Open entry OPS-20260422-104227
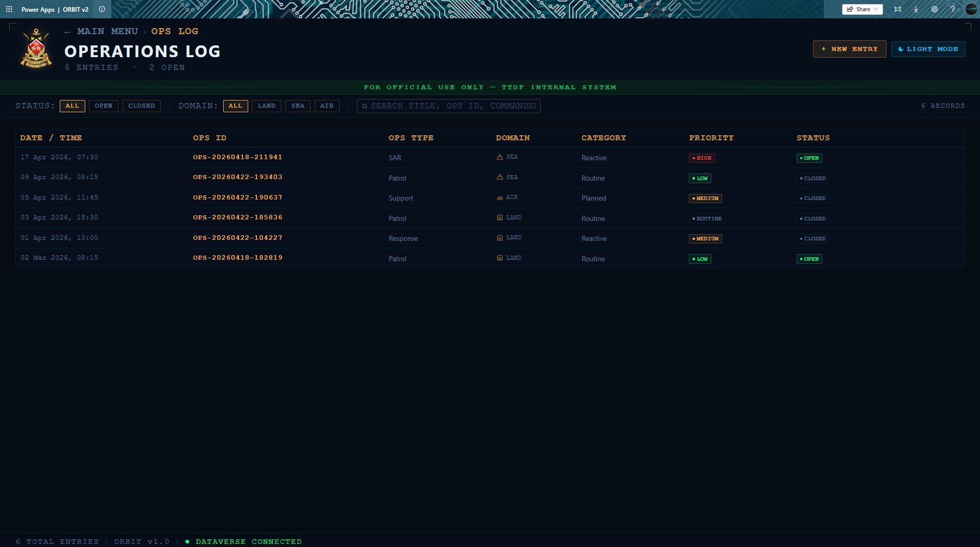This screenshot has width=980, height=547. (237, 238)
